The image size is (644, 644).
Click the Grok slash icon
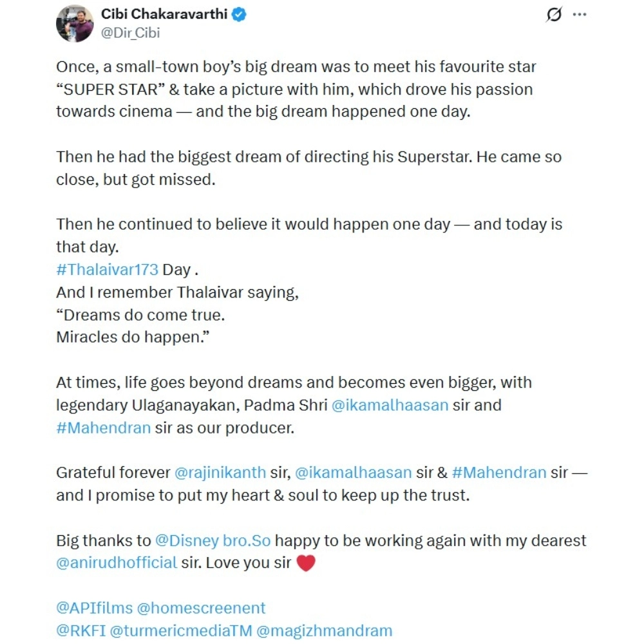coord(553,15)
